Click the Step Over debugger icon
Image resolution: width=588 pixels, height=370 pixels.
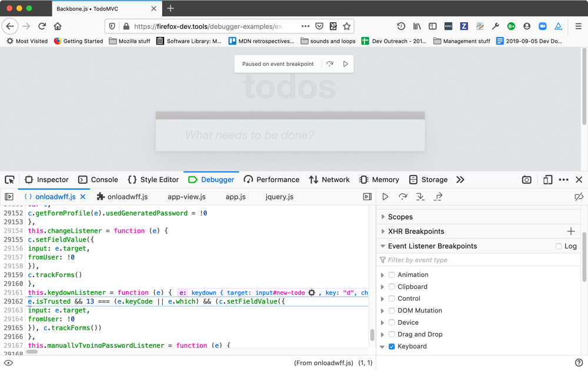(403, 197)
